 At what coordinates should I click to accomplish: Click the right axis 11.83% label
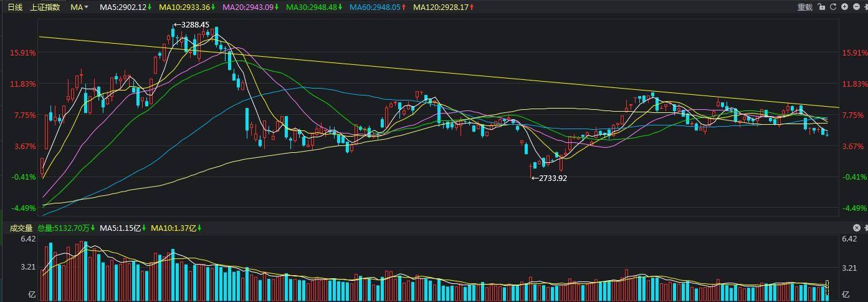[x=854, y=84]
